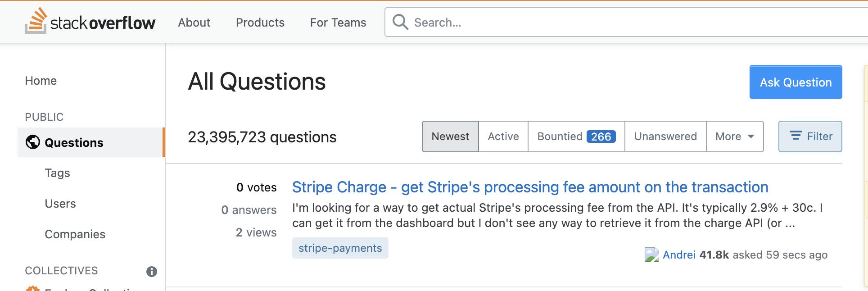Open the Products menu
This screenshot has width=868, height=291.
(x=260, y=23)
